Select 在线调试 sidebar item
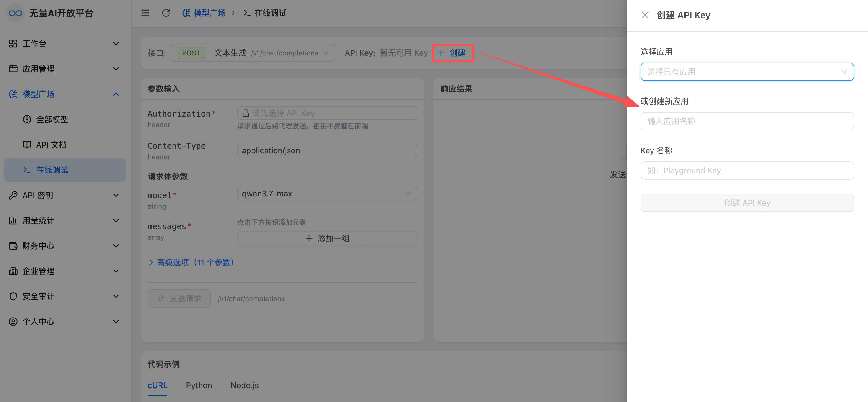Viewport: 868px width, 402px height. coord(65,170)
